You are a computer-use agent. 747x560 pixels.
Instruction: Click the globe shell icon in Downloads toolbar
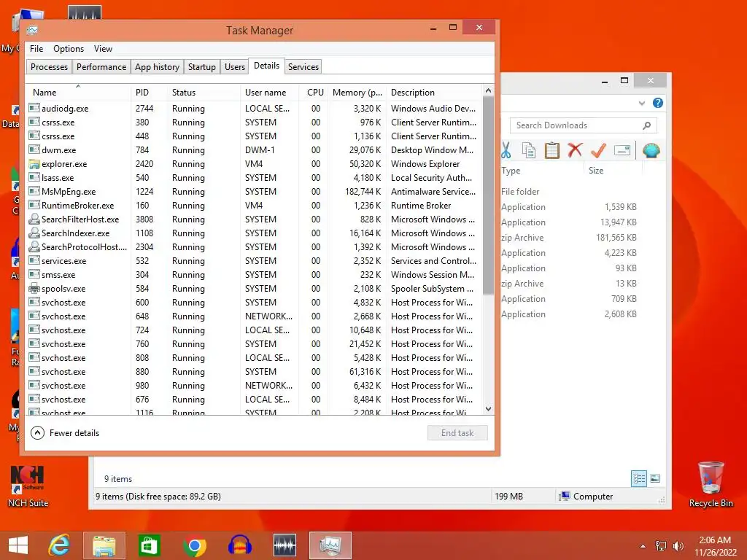pos(651,150)
